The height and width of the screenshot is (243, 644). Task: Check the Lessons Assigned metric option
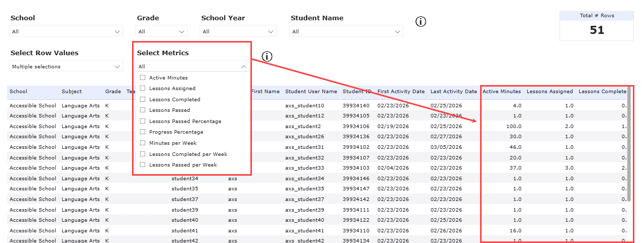pos(143,89)
